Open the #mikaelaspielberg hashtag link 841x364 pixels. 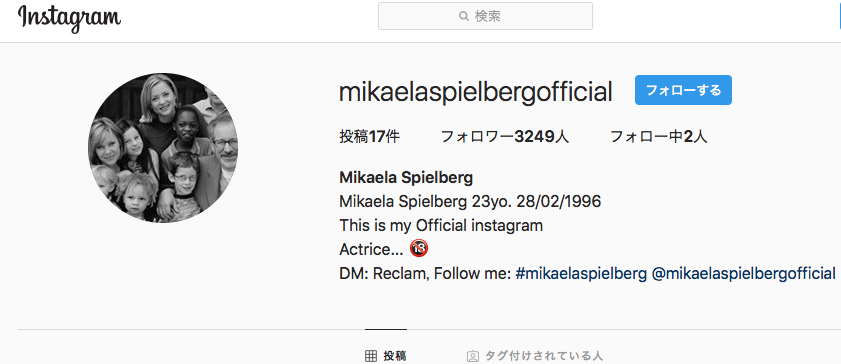pyautogui.click(x=581, y=273)
